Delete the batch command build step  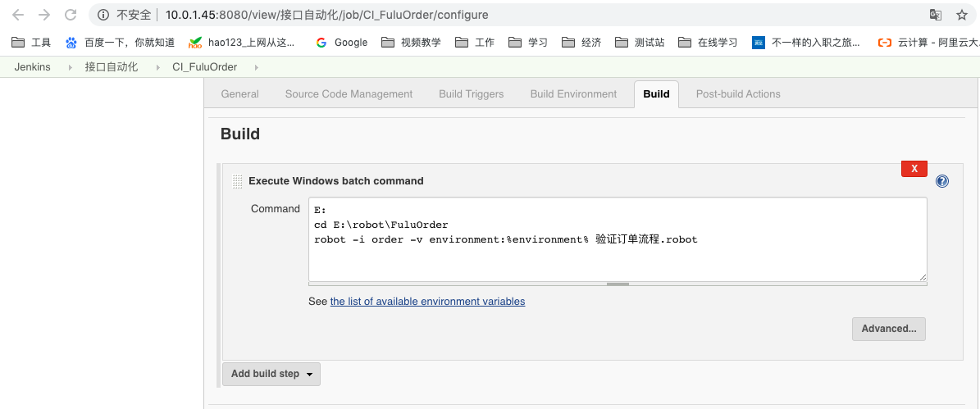point(914,169)
